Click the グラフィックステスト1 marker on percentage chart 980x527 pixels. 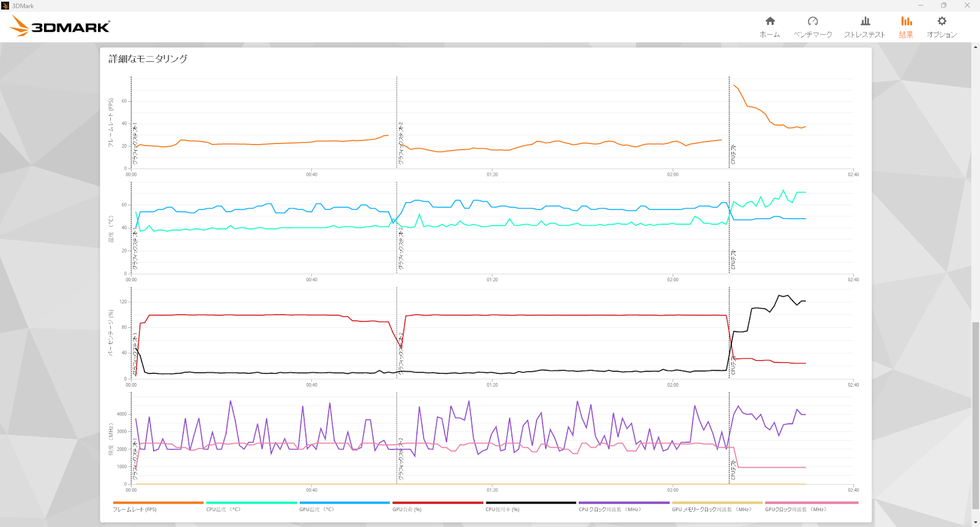pyautogui.click(x=135, y=354)
